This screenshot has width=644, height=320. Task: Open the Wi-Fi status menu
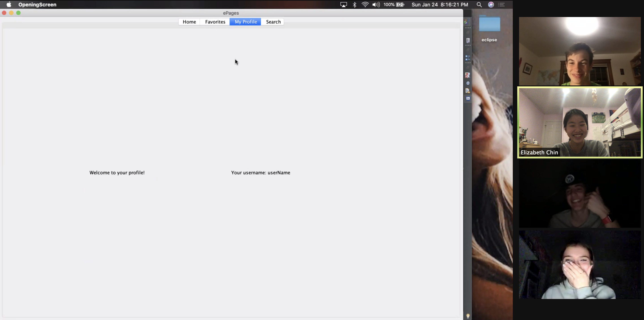click(x=365, y=5)
